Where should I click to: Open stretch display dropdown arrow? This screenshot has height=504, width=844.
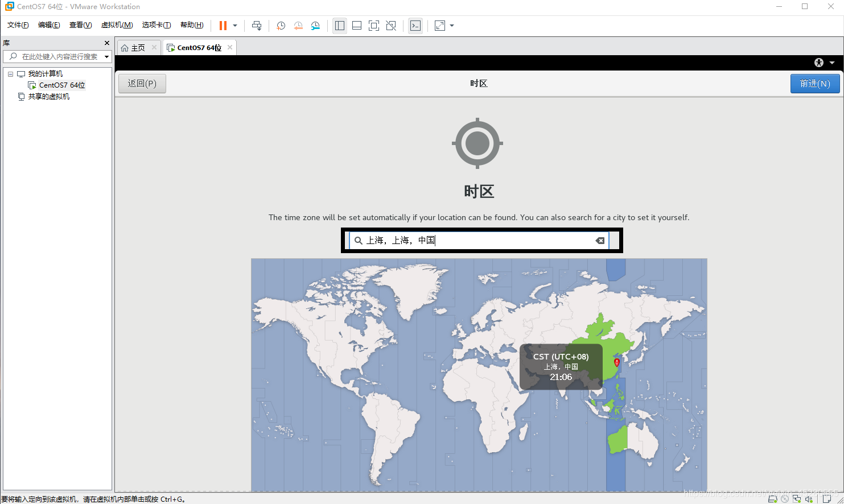pos(452,26)
